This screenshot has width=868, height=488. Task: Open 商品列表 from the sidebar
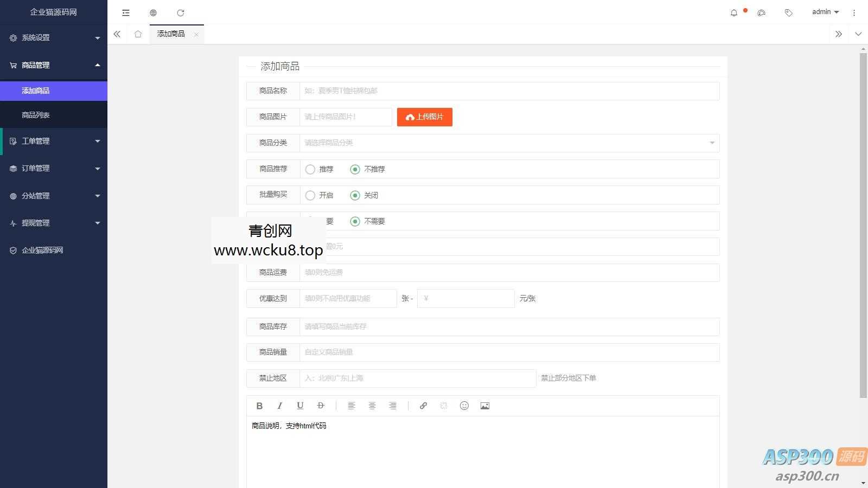click(36, 114)
